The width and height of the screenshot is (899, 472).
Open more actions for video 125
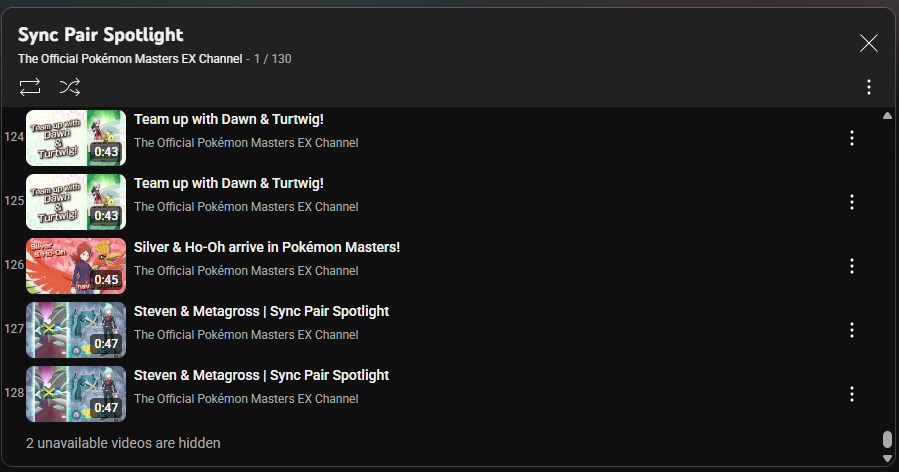851,202
